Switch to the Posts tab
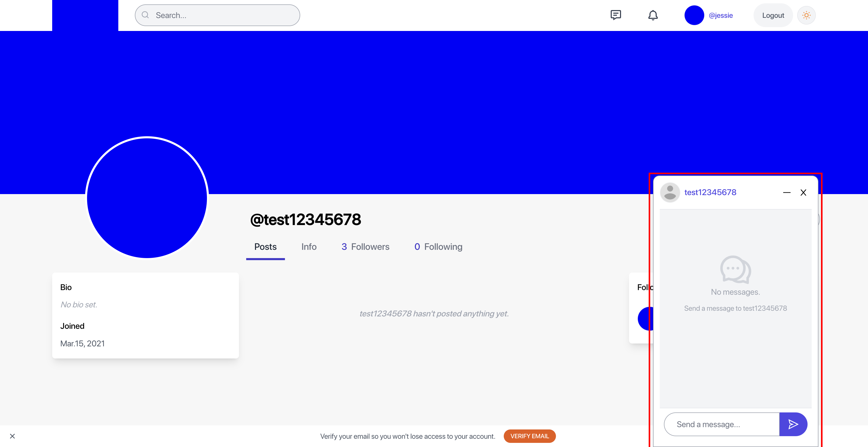This screenshot has height=447, width=868. (265, 247)
